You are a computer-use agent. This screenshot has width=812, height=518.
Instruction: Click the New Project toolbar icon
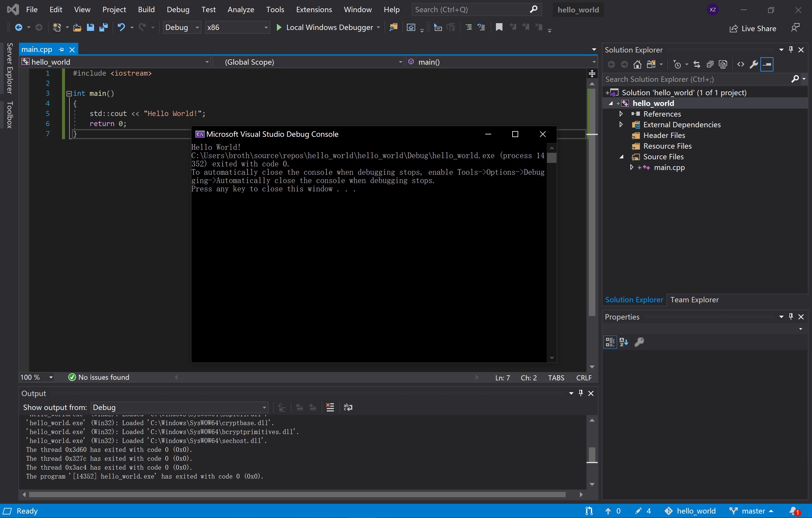coord(57,27)
